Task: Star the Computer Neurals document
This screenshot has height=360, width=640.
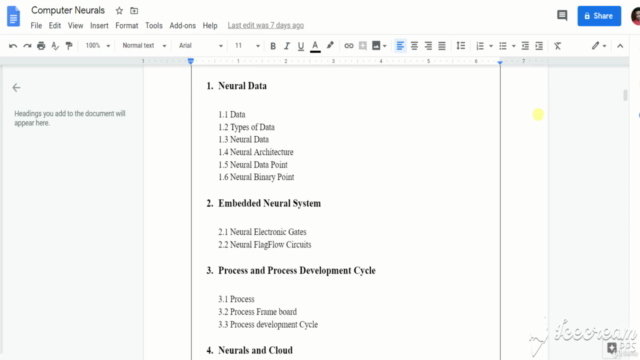Action: pyautogui.click(x=119, y=11)
